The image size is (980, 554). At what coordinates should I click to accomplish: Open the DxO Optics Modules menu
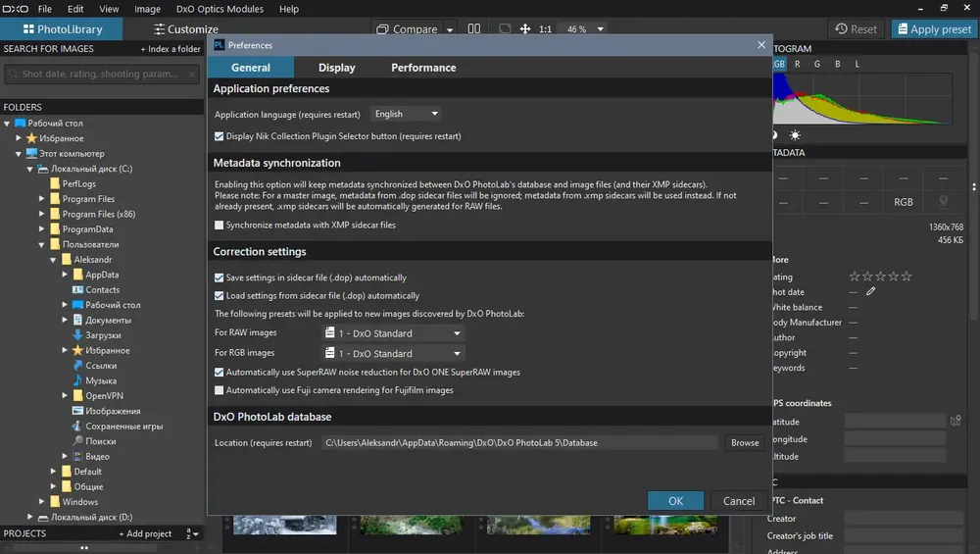(220, 9)
